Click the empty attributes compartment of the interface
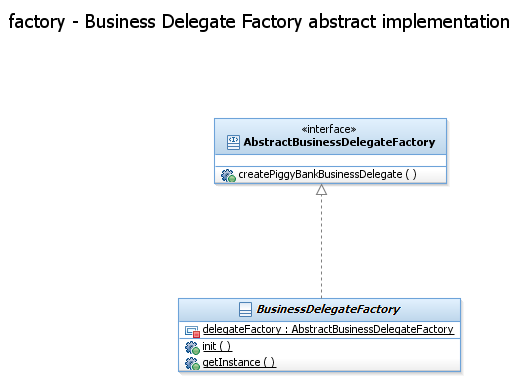The image size is (522, 386). (x=330, y=161)
